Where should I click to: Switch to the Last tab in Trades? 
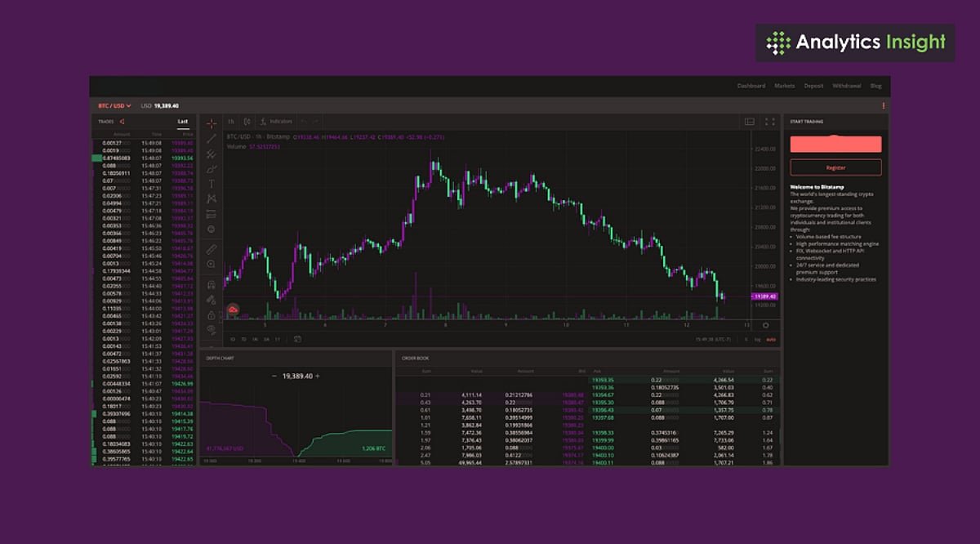(x=183, y=122)
